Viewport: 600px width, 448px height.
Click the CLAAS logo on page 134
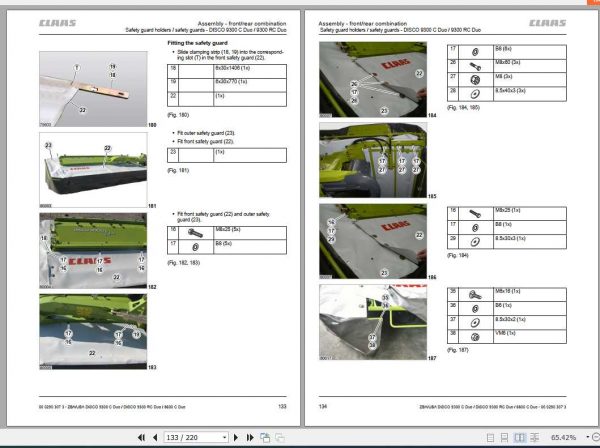(x=548, y=23)
